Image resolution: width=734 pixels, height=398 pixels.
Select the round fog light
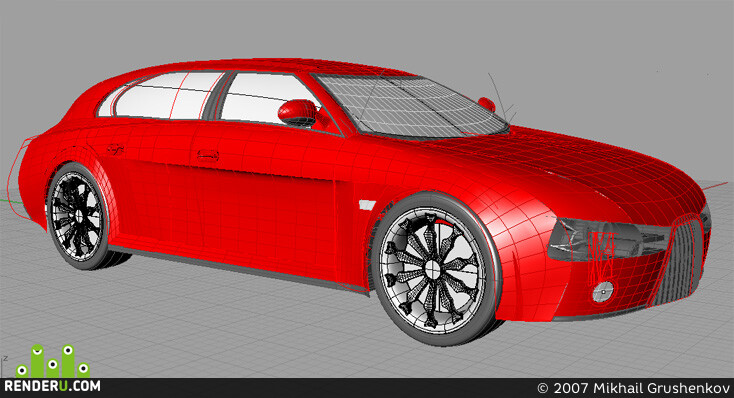pos(603,291)
